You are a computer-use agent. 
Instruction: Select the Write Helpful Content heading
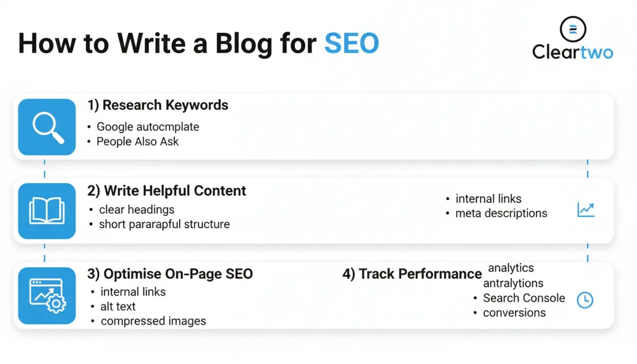(x=167, y=191)
